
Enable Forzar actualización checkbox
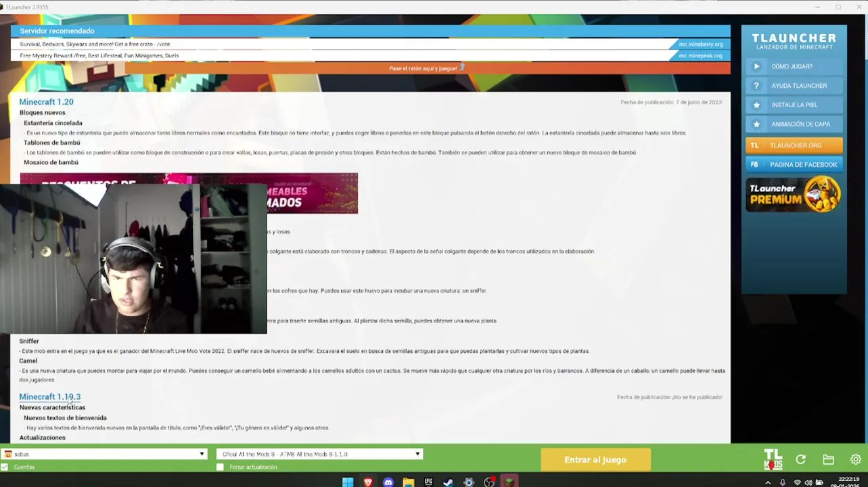220,467
